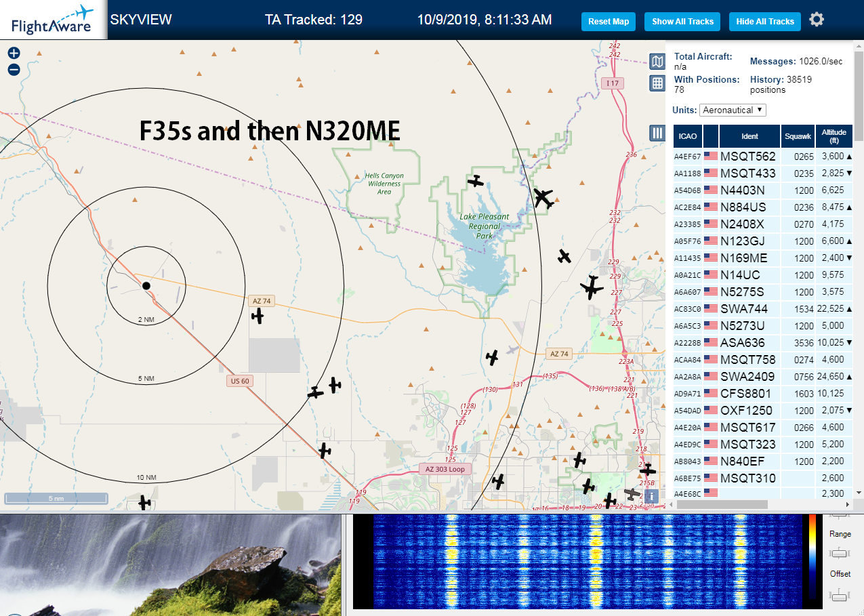Click US flag in MSQT562 row
The width and height of the screenshot is (864, 616).
(x=711, y=156)
